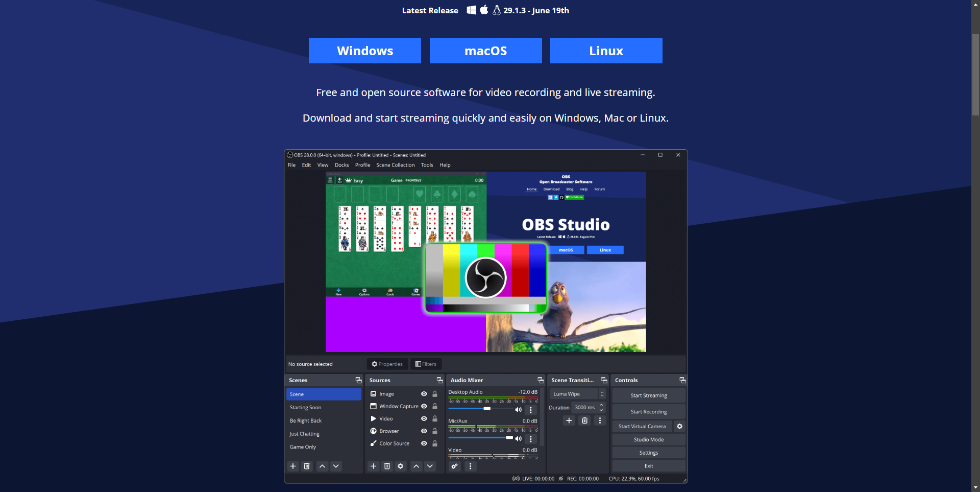Mute Desktop Audio speaker icon
The width and height of the screenshot is (980, 492).
pos(518,410)
